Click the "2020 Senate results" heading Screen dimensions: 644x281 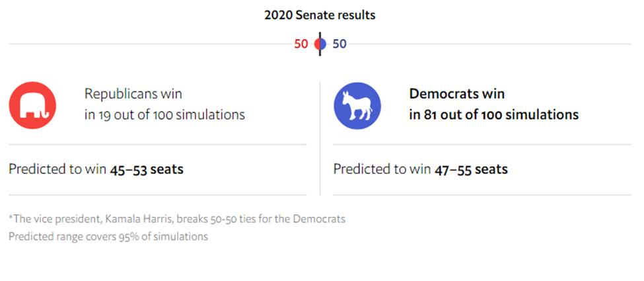click(320, 15)
